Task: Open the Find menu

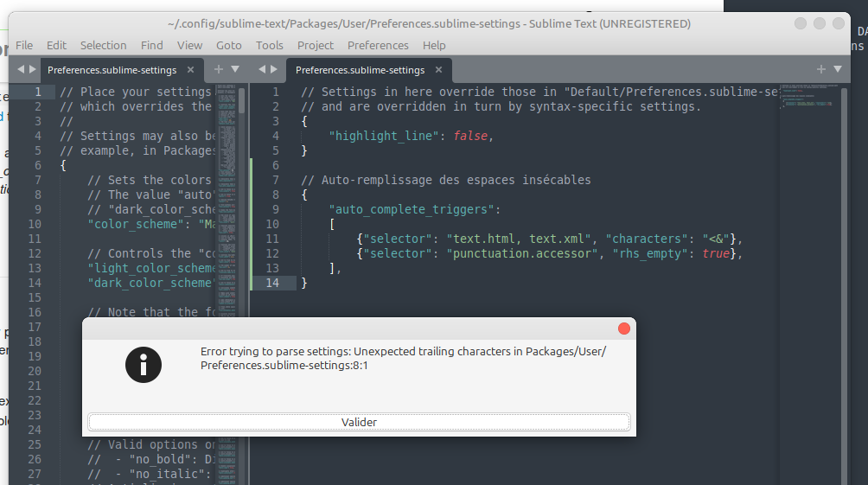Action: tap(151, 46)
